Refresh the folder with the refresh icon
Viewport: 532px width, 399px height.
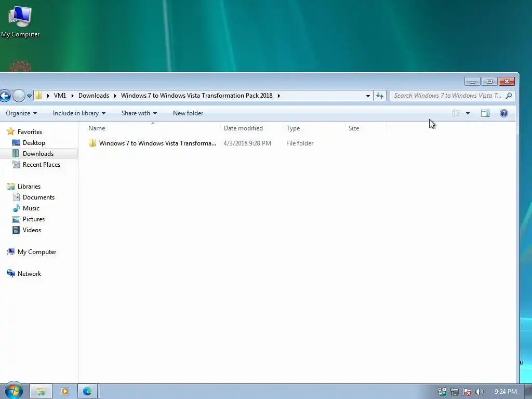380,96
